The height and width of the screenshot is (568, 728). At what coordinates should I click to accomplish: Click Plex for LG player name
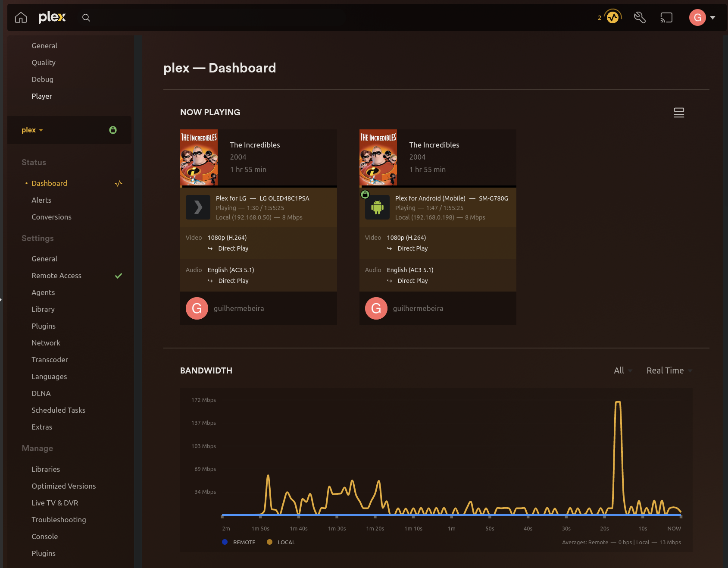(x=231, y=198)
